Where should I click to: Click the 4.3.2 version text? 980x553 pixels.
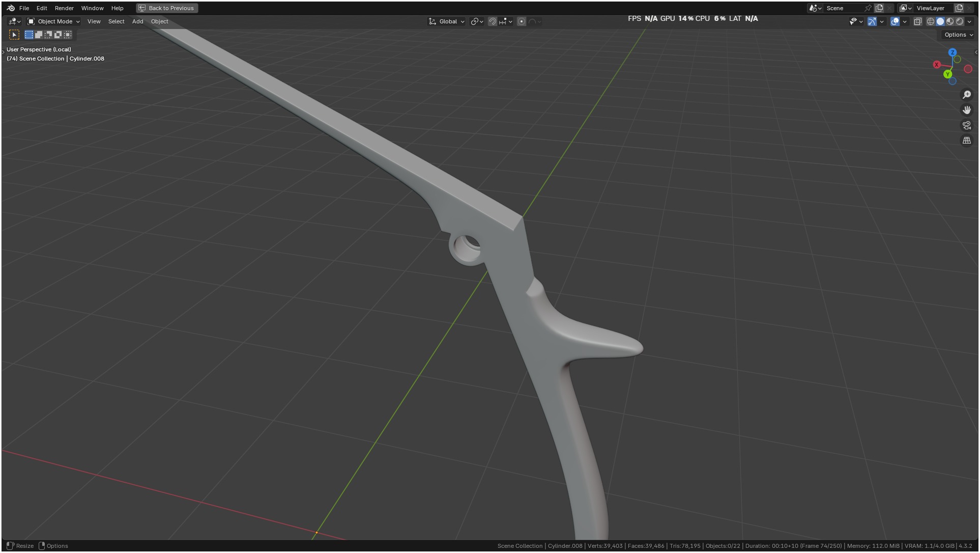click(x=965, y=546)
